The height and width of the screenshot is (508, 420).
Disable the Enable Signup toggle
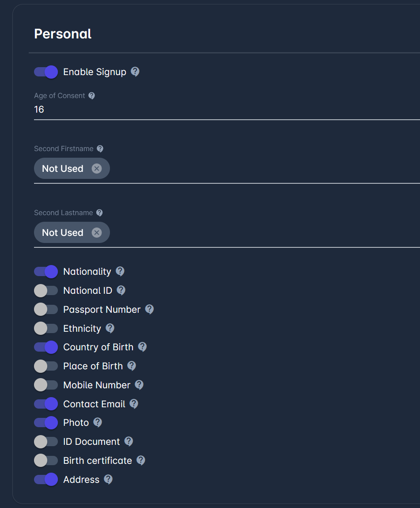click(46, 72)
